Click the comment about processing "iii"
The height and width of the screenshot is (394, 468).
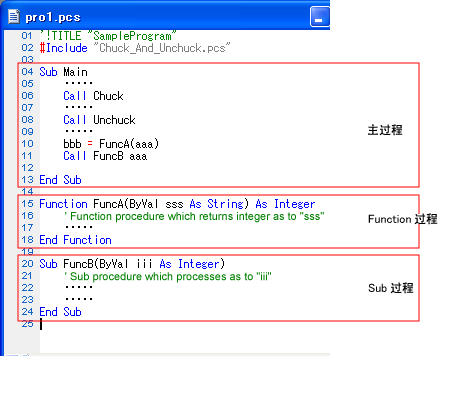click(167, 276)
